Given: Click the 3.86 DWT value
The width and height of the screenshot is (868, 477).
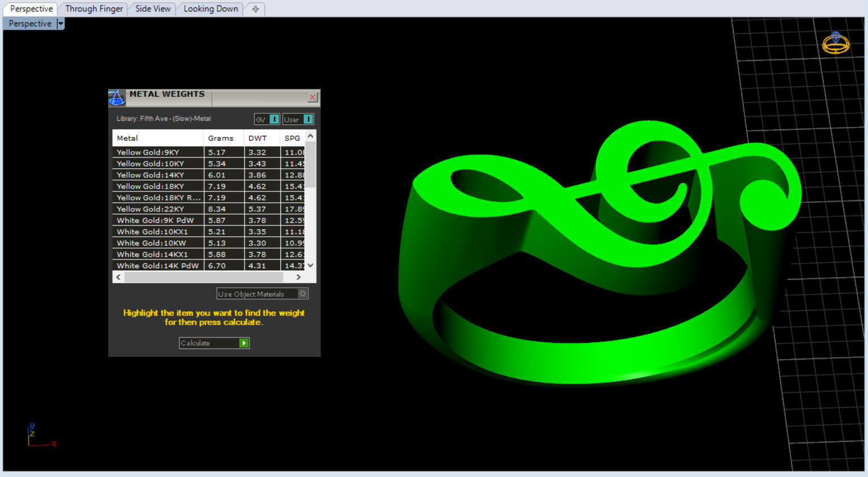Looking at the screenshot, I should click(257, 175).
